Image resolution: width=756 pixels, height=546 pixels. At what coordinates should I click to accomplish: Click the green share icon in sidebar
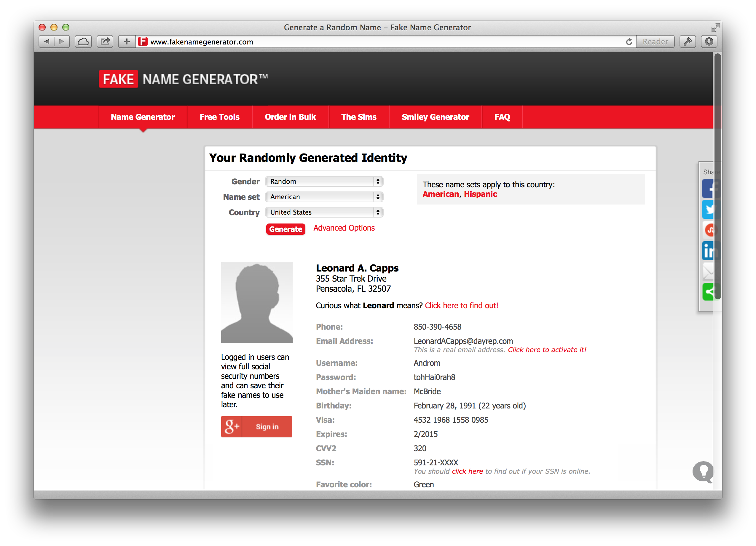click(708, 292)
